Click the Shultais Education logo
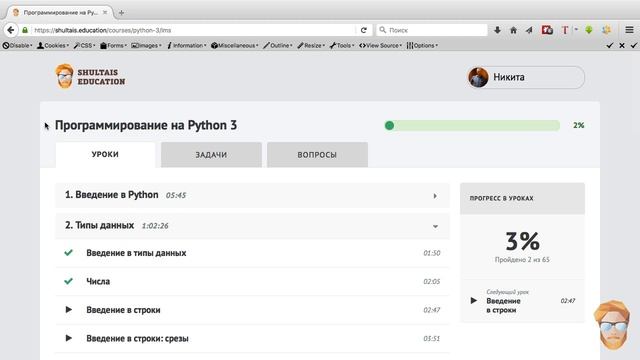Image resolution: width=640 pixels, height=360 pixels. tap(90, 76)
